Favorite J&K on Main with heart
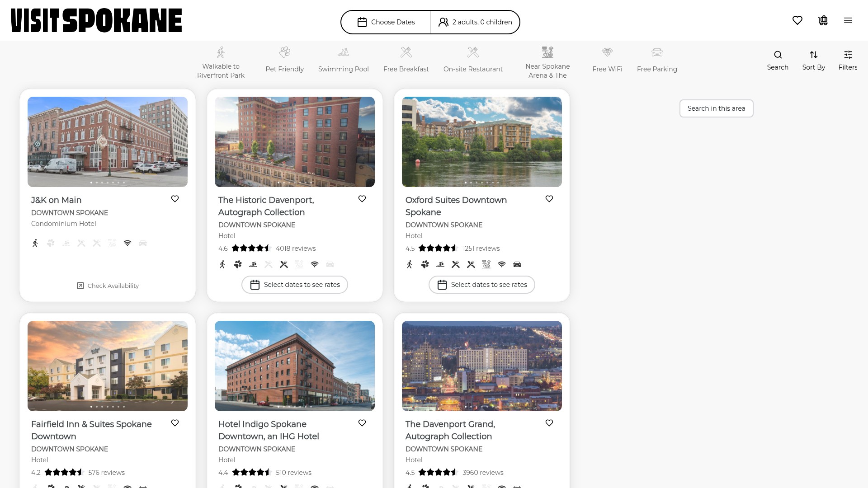The width and height of the screenshot is (868, 488). tap(175, 199)
